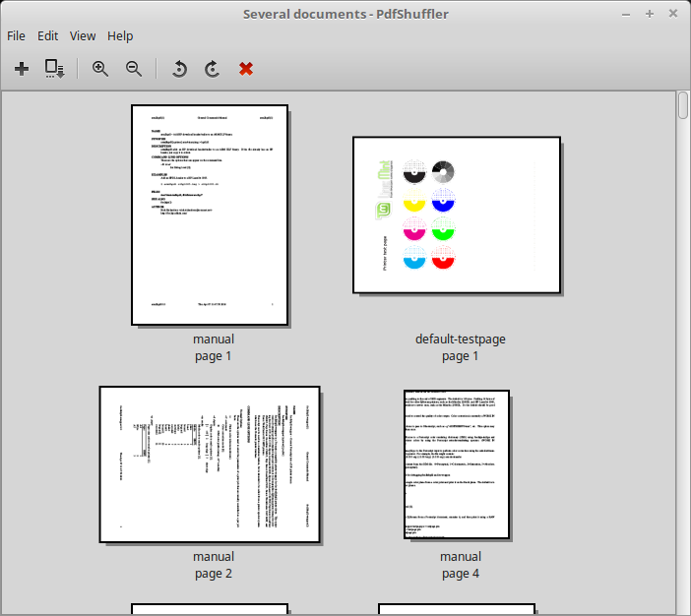Viewport: 691px width, 616px height.
Task: Open the Edit menu
Action: click(x=48, y=35)
